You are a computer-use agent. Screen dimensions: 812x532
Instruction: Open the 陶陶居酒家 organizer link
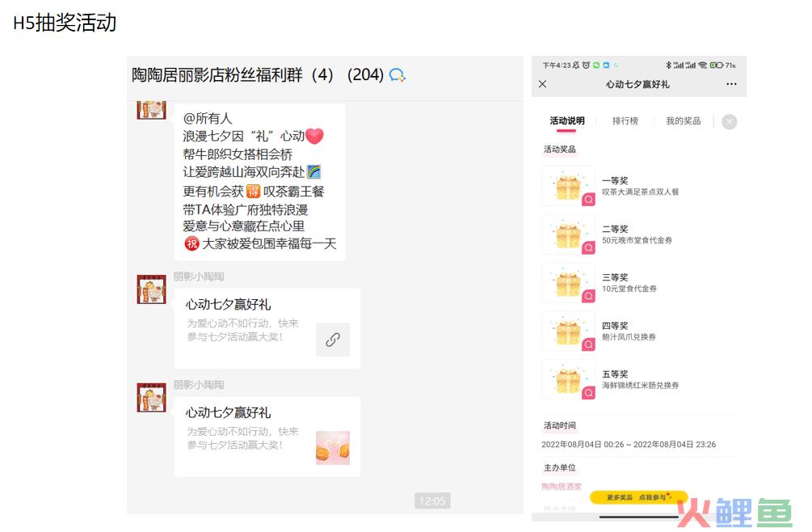[x=562, y=487]
